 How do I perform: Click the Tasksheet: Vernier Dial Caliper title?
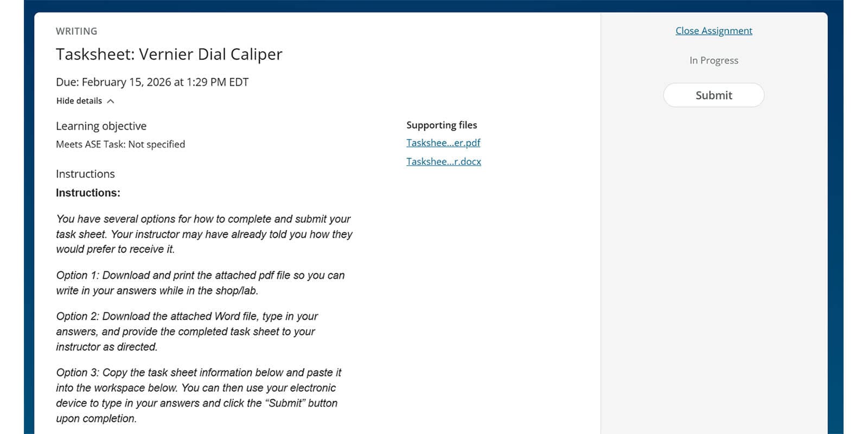(x=169, y=54)
